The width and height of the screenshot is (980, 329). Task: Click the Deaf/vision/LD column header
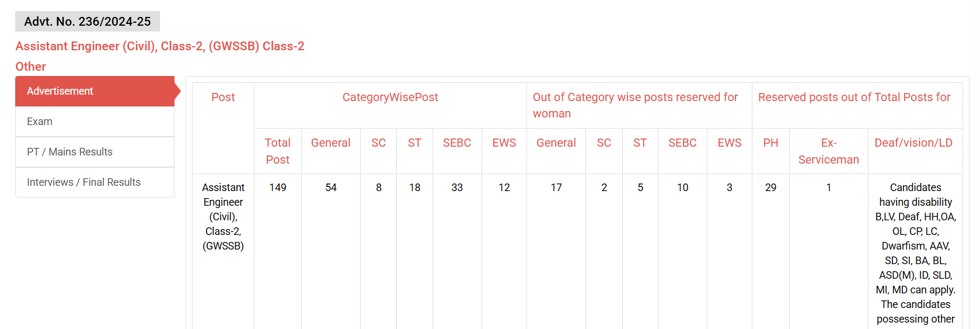913,143
